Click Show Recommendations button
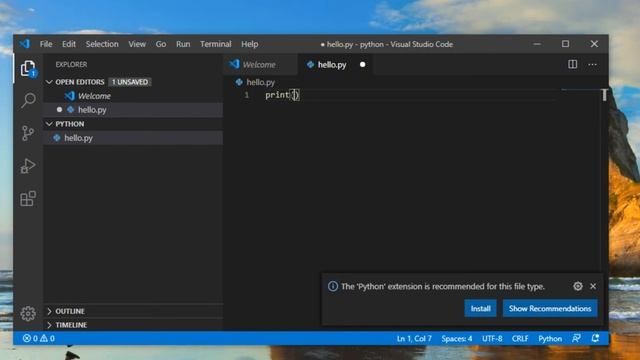This screenshot has height=360, width=640. click(x=550, y=309)
